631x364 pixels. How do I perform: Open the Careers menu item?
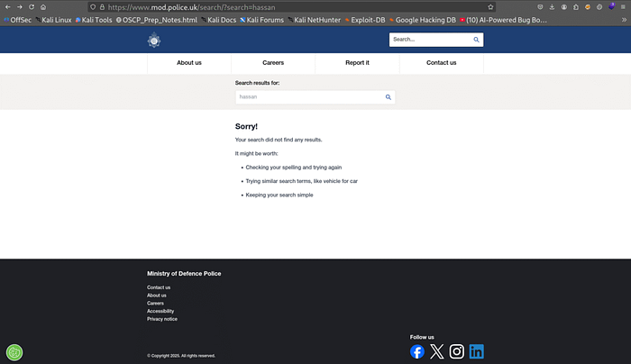(273, 63)
